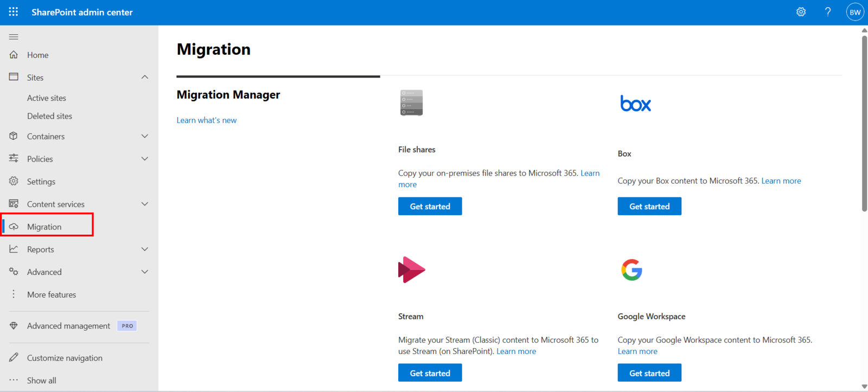The image size is (868, 392).
Task: Open the settings gear in header
Action: 801,12
